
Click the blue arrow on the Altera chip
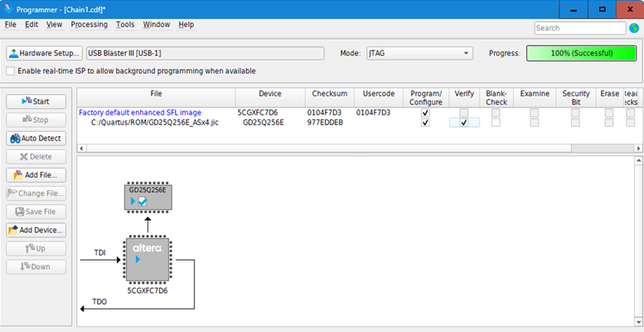pos(138,260)
